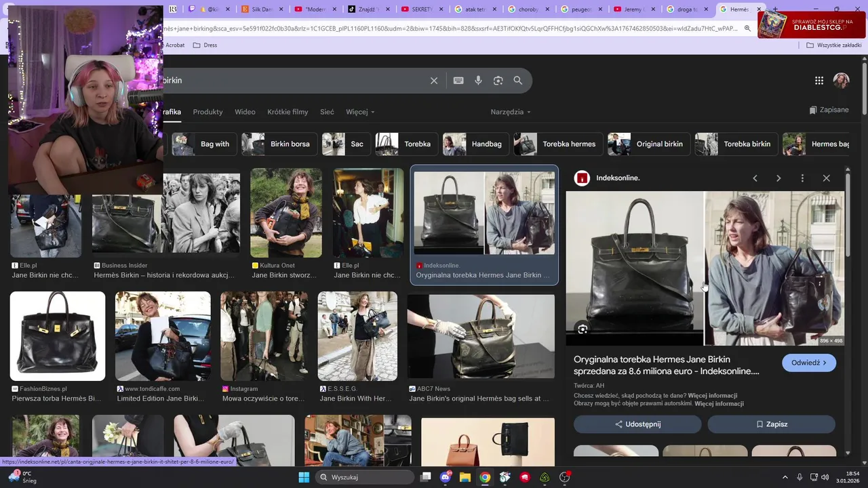This screenshot has width=868, height=488.
Task: Select the 'Torebka' filter chip
Action: point(406,144)
